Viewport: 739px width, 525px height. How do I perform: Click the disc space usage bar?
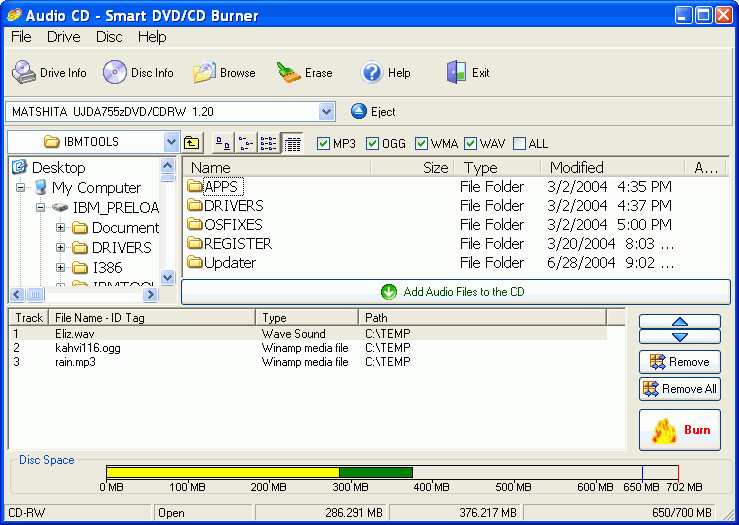(392, 472)
